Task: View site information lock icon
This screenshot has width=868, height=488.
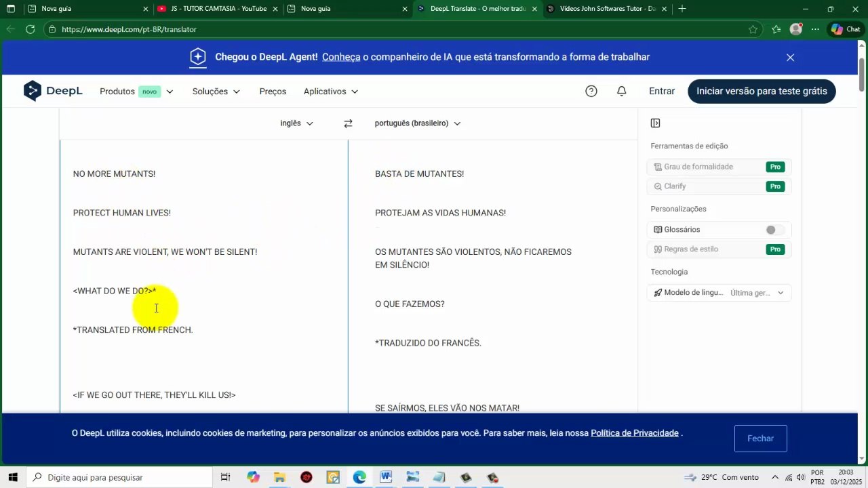Action: 52,29
